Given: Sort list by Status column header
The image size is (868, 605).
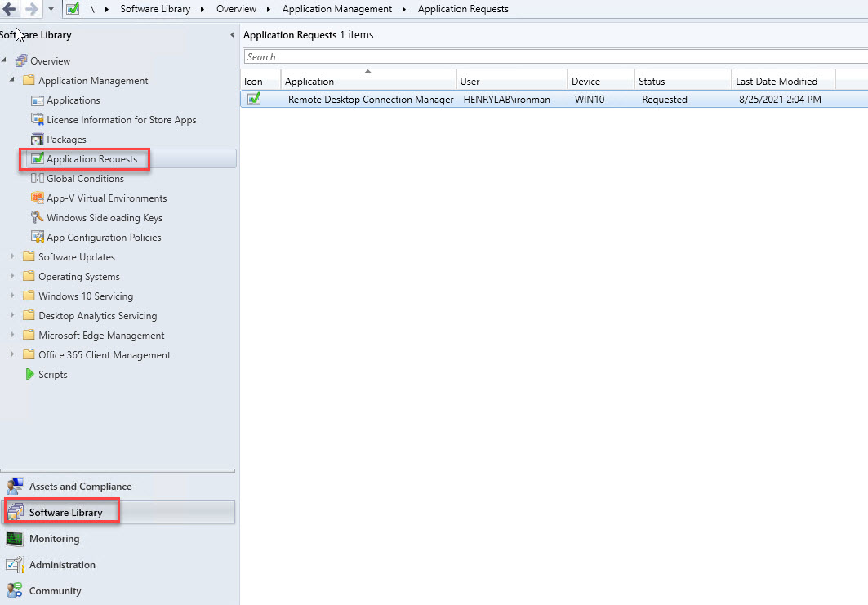Looking at the screenshot, I should [652, 82].
